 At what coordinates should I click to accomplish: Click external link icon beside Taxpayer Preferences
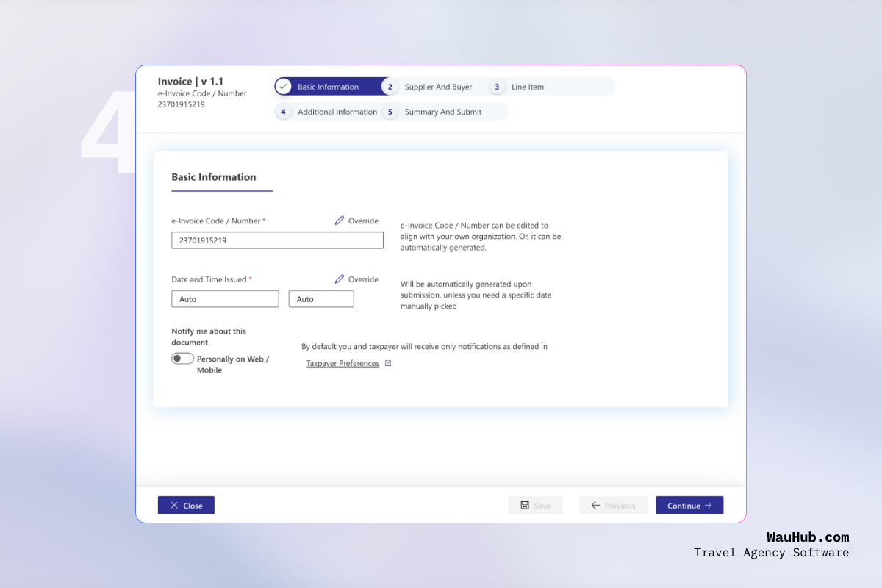pyautogui.click(x=388, y=363)
